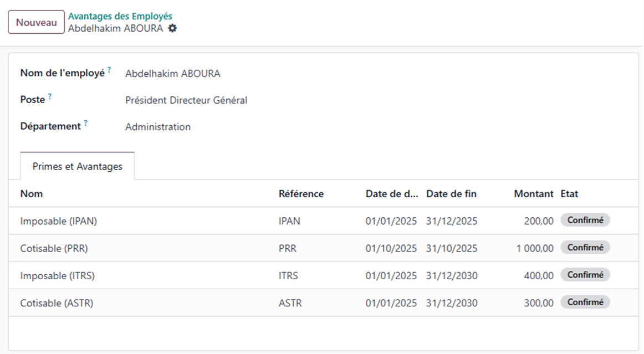Sort by the Montant column header
This screenshot has height=354, width=644.
533,194
